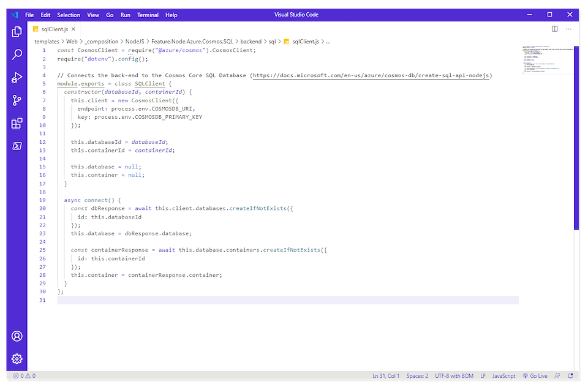Open the View menu
This screenshot has width=588, height=387.
[93, 15]
